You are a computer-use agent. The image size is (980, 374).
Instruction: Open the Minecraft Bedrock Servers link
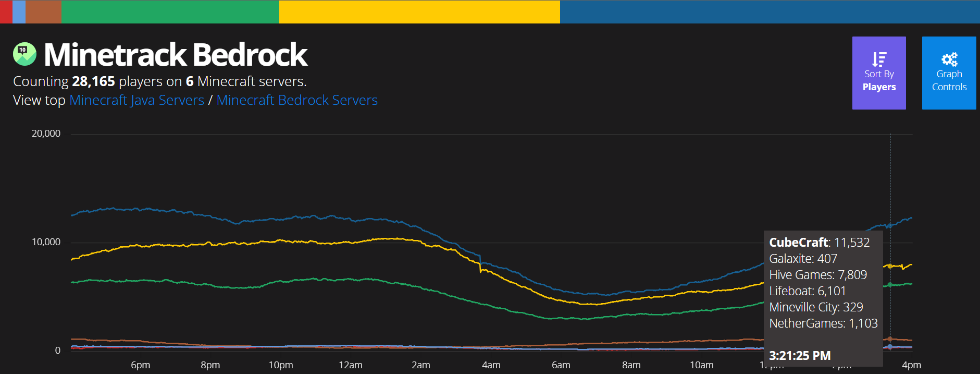click(297, 100)
